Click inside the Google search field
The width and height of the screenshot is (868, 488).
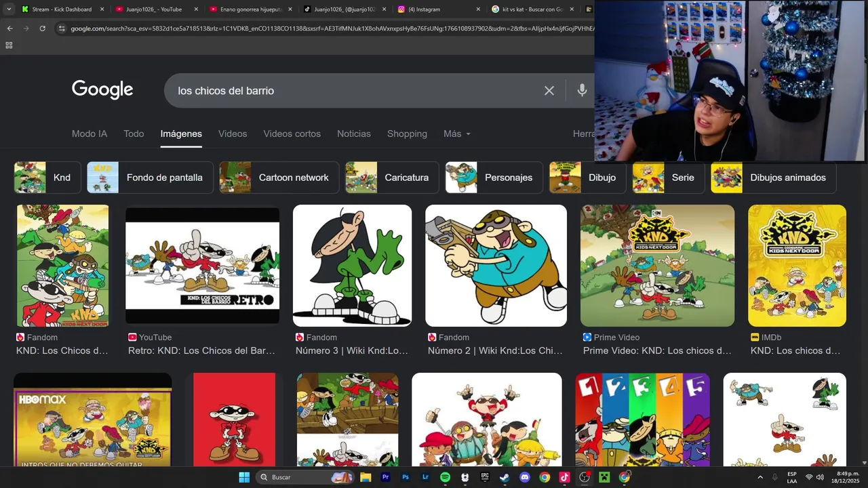[353, 91]
